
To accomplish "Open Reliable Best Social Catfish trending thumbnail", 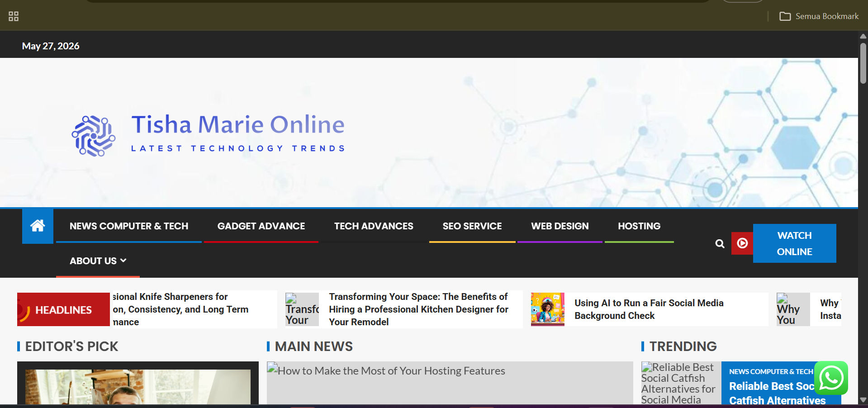I will [x=681, y=383].
